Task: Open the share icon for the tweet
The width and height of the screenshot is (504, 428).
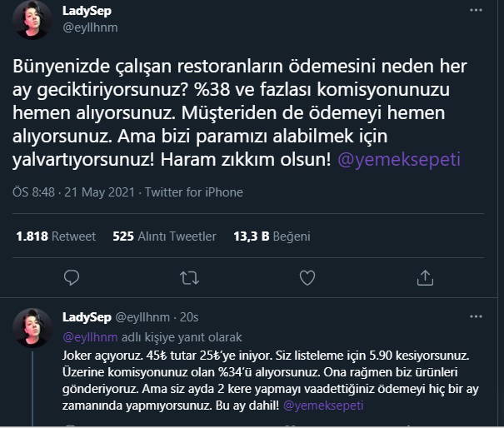Action: pyautogui.click(x=425, y=276)
